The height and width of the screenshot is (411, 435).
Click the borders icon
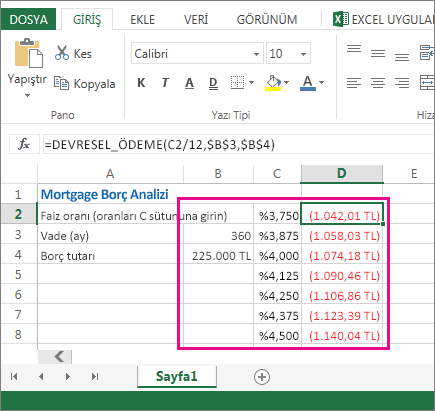237,82
